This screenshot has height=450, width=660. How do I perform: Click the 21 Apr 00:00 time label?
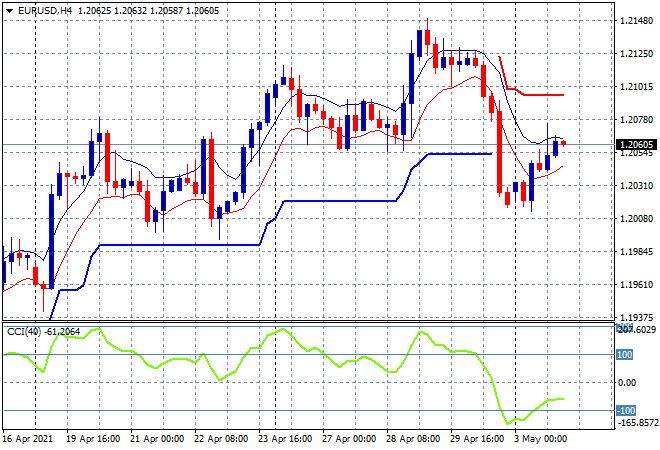(x=157, y=439)
